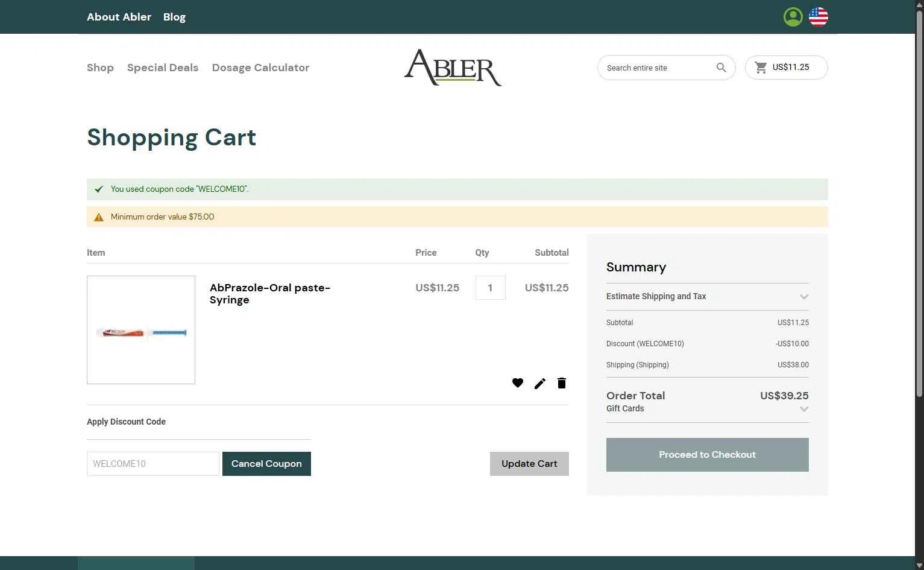Click the US flag country selector
924x570 pixels.
pos(818,17)
